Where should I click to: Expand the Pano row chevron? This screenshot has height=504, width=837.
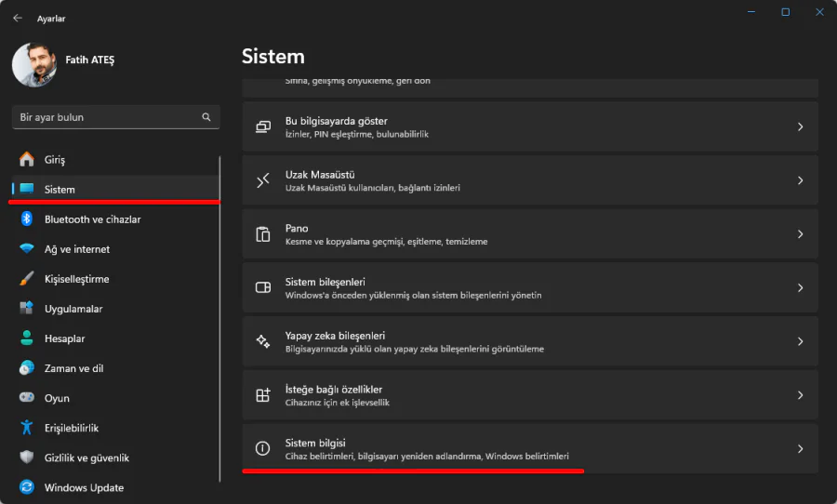[x=800, y=233]
